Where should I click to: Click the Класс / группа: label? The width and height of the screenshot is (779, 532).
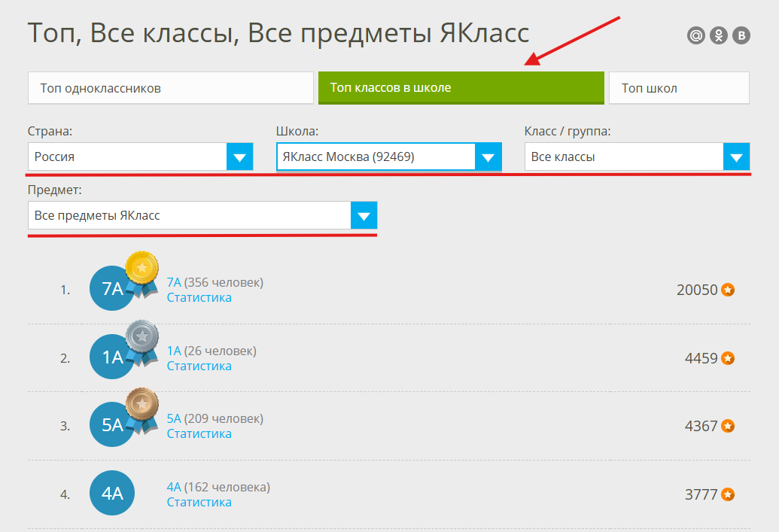568,131
